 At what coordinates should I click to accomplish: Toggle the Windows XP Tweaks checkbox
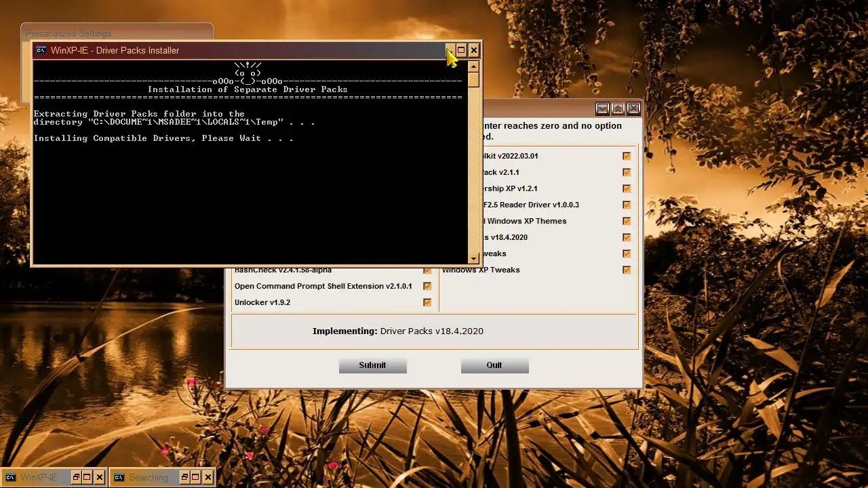click(627, 270)
